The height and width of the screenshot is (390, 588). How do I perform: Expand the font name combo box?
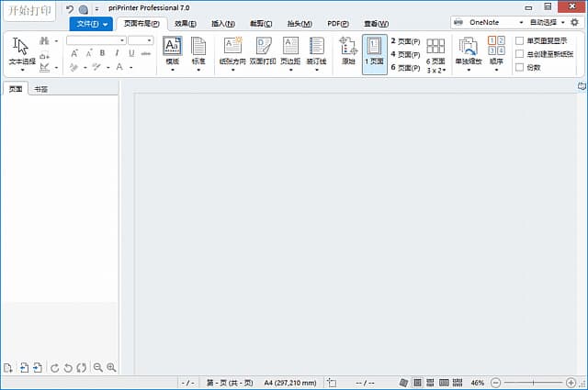[122, 40]
